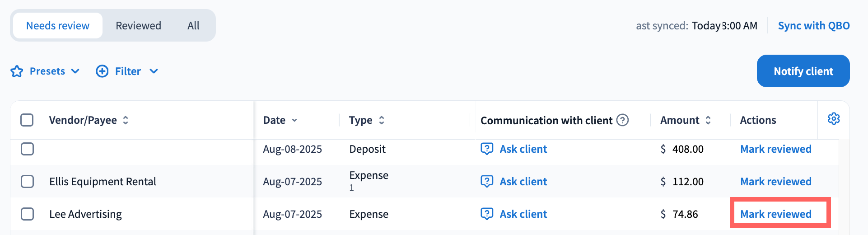Check the Ellis Equipment Rental row checkbox
Viewport: 868px width, 235px height.
coord(27,181)
